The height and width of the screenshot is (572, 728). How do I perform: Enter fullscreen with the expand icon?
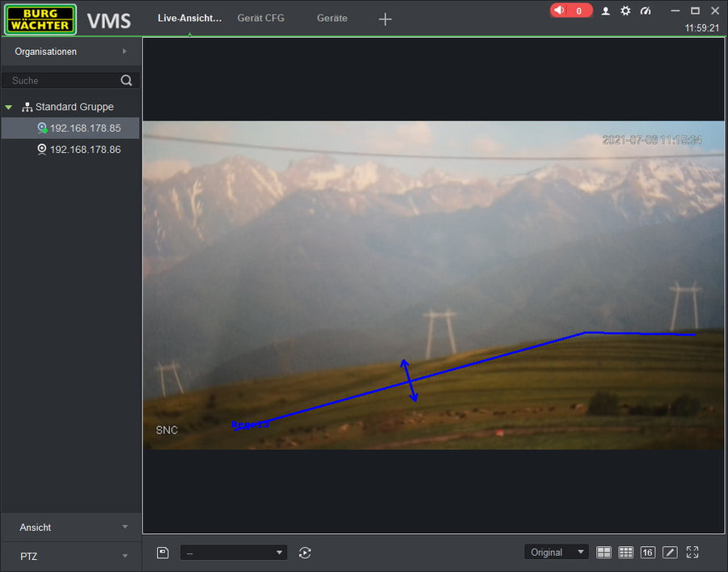[692, 553]
